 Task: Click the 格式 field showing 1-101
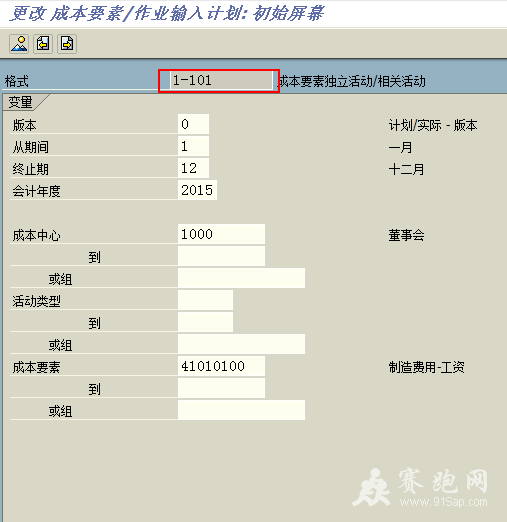pyautogui.click(x=221, y=80)
